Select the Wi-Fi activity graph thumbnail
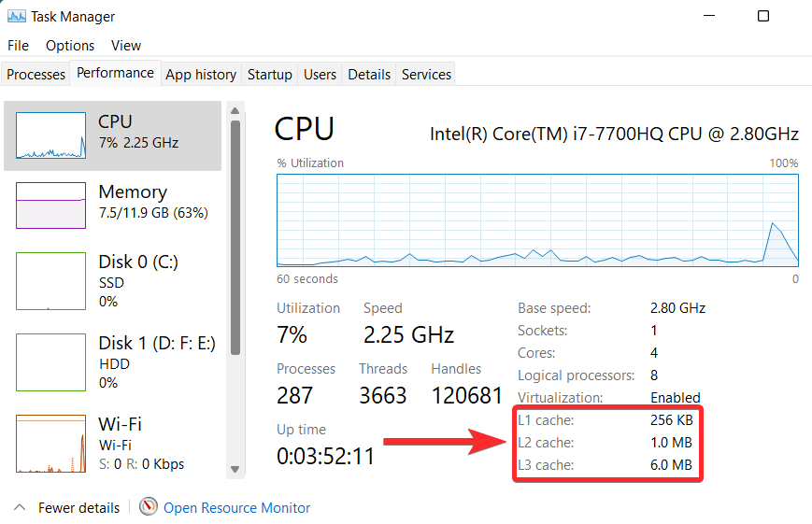 click(52, 444)
